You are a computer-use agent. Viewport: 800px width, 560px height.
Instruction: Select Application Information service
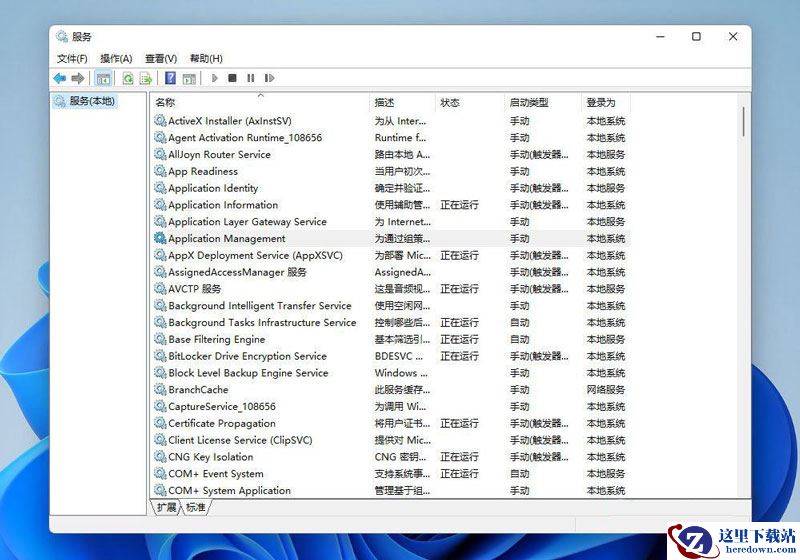pos(390,205)
